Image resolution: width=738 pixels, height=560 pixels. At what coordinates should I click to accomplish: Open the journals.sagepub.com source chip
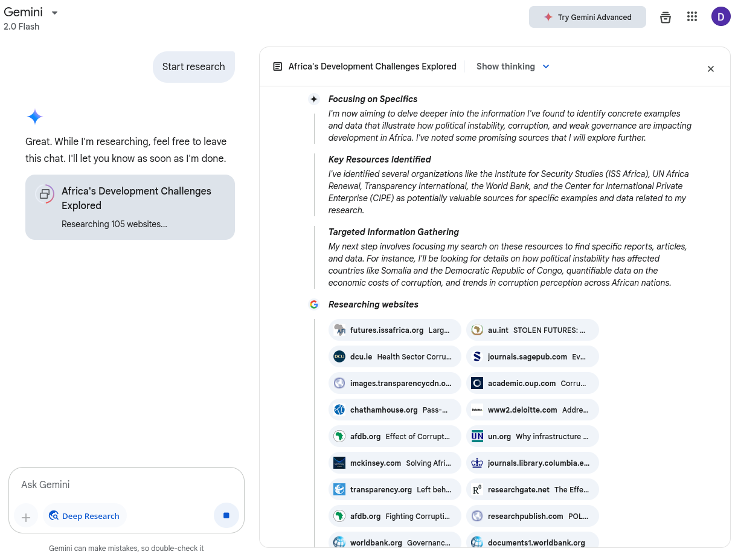tap(533, 356)
